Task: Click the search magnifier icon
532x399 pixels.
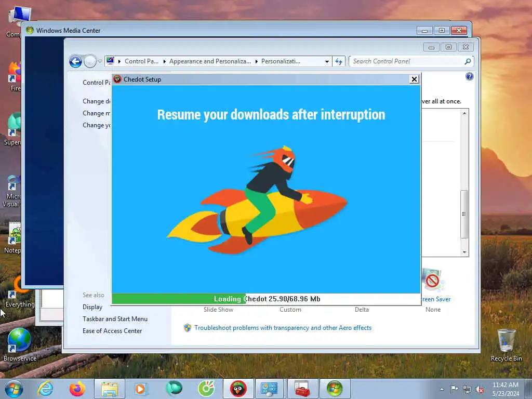Action: (x=468, y=61)
